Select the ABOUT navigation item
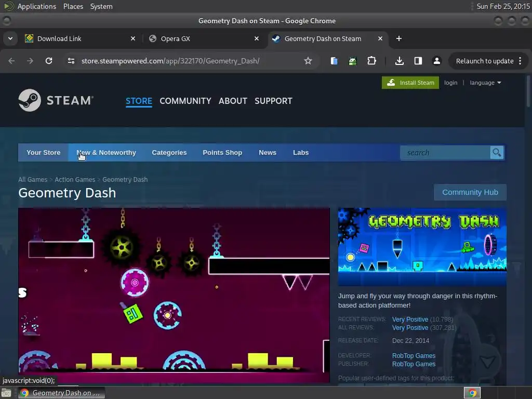The width and height of the screenshot is (532, 399). point(233,101)
